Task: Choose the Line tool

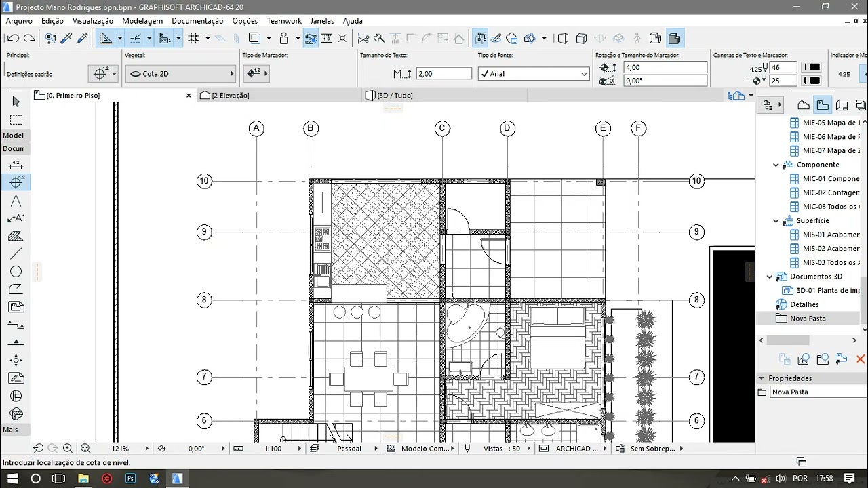Action: click(x=16, y=253)
